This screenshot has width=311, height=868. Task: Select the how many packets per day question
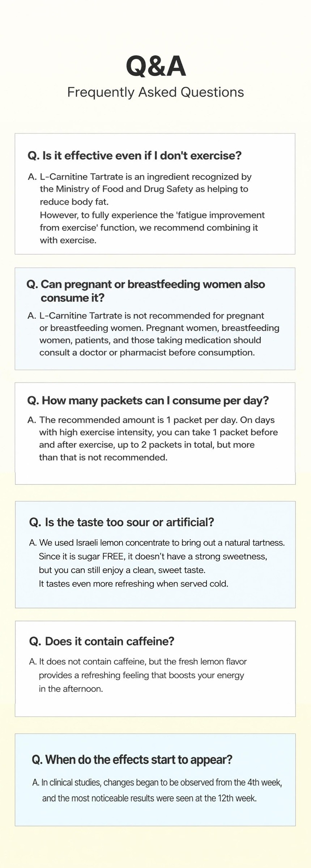(148, 400)
